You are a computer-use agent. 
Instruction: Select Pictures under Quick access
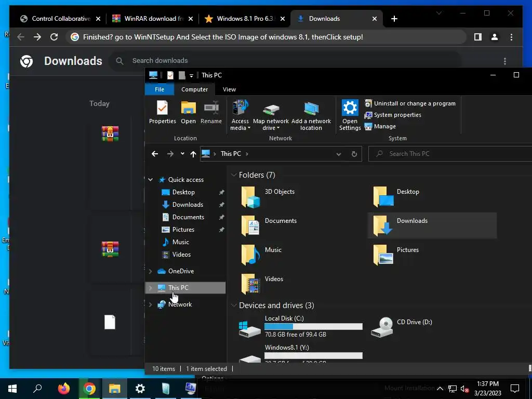click(183, 230)
